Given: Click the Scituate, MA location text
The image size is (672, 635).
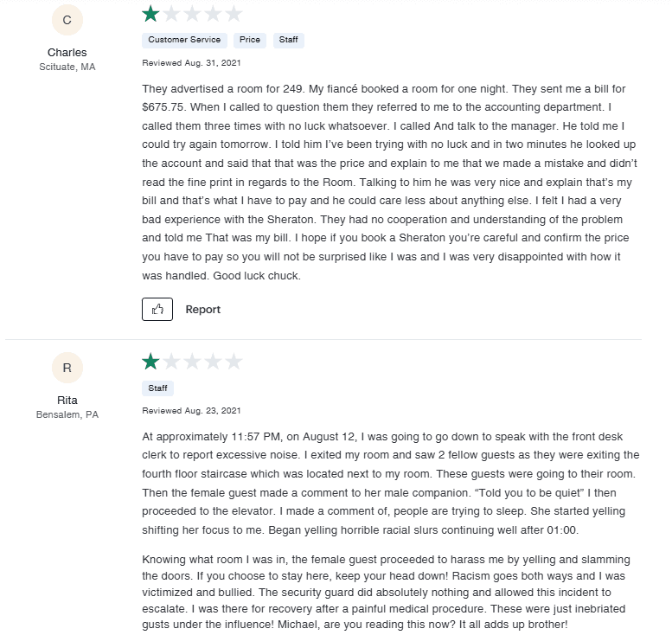Looking at the screenshot, I should click(67, 67).
